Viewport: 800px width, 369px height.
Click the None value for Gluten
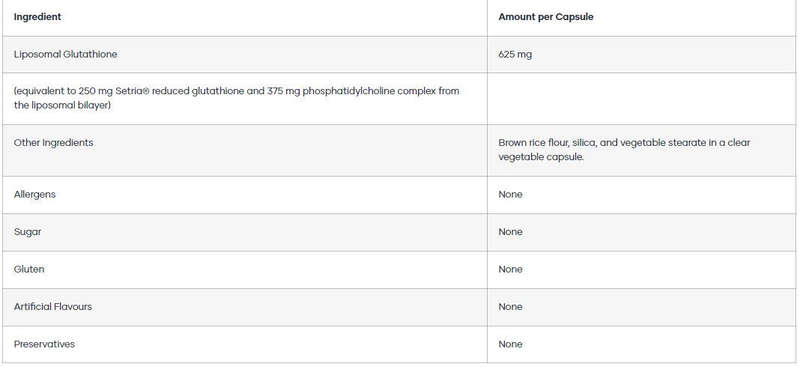tap(510, 269)
